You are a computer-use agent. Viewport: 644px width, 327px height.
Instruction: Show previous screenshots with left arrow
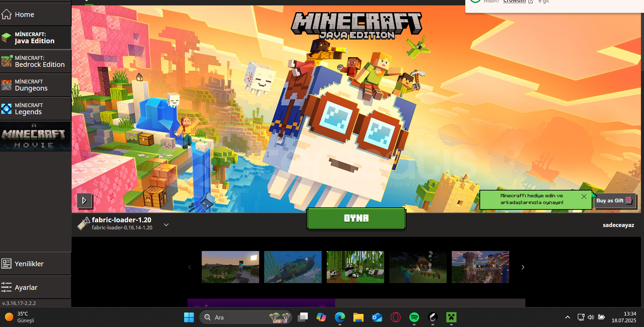(x=190, y=267)
